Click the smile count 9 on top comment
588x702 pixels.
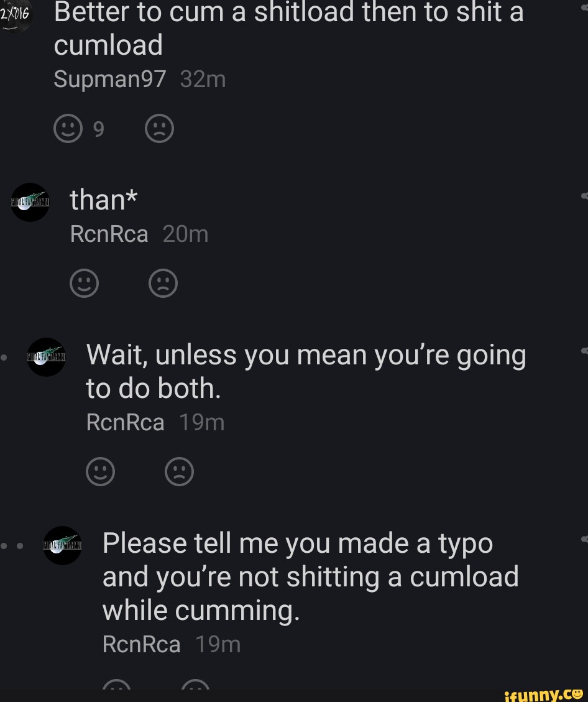point(98,129)
